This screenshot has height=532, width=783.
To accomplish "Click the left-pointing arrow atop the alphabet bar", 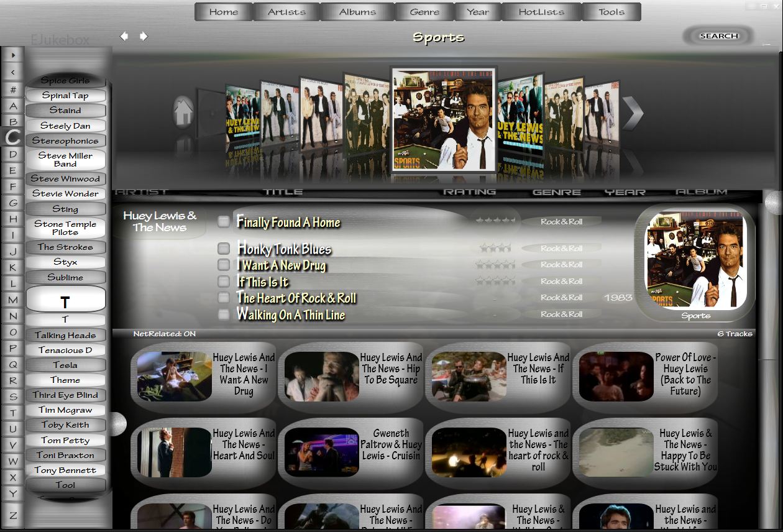I will (x=13, y=72).
